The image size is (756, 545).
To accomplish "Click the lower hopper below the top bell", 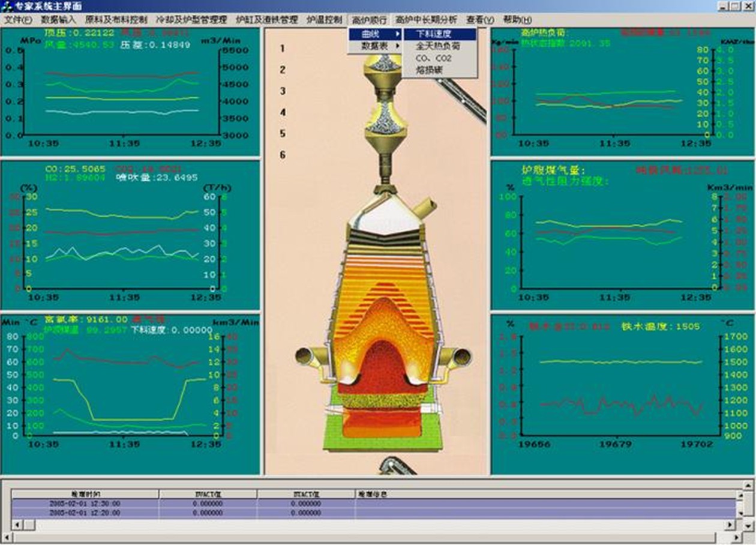I will [383, 123].
